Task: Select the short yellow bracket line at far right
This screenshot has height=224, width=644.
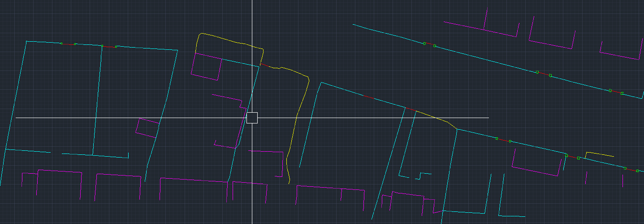Action: 600,154
